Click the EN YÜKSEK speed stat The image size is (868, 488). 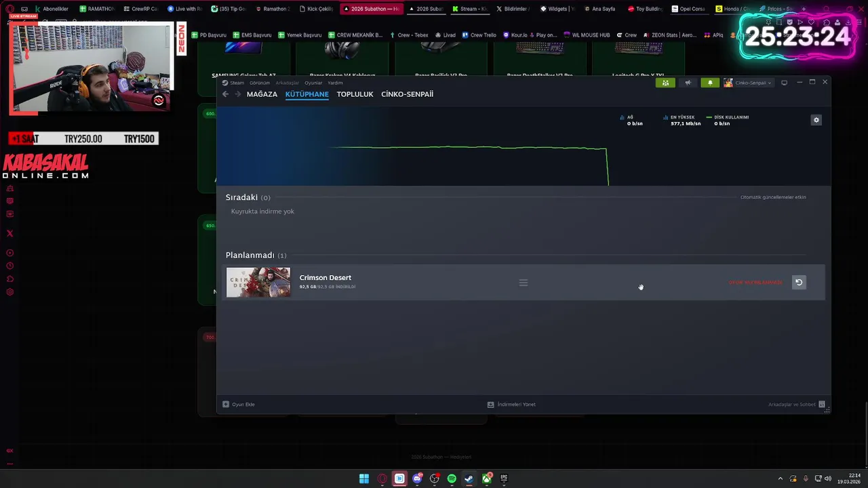click(x=683, y=120)
